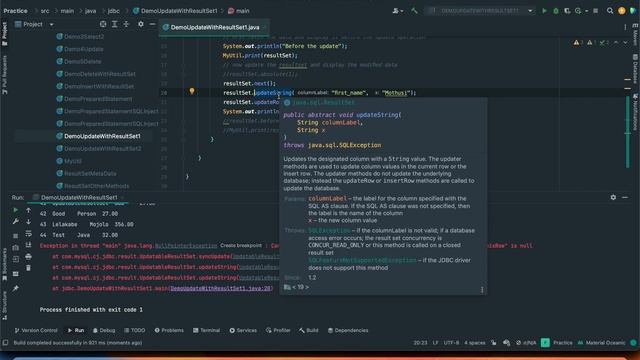Open Debug tool window tab
The width and height of the screenshot is (640, 360).
pos(104,331)
